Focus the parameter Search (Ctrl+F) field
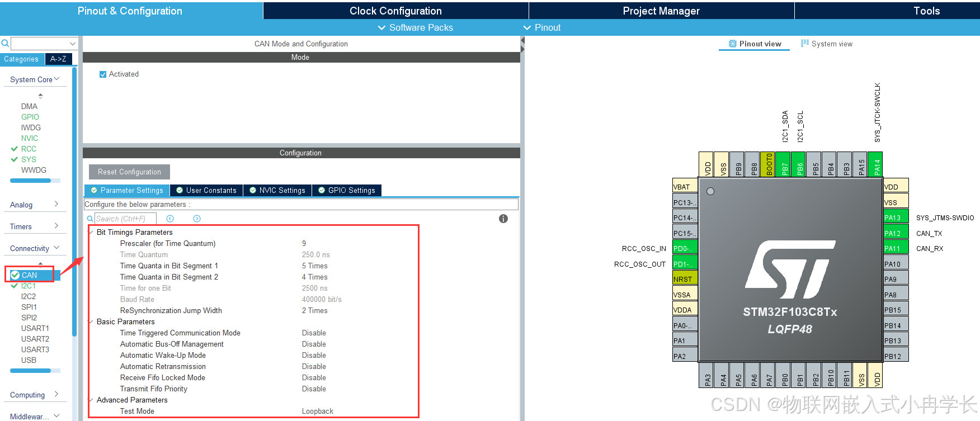This screenshot has height=421, width=980. [x=125, y=219]
